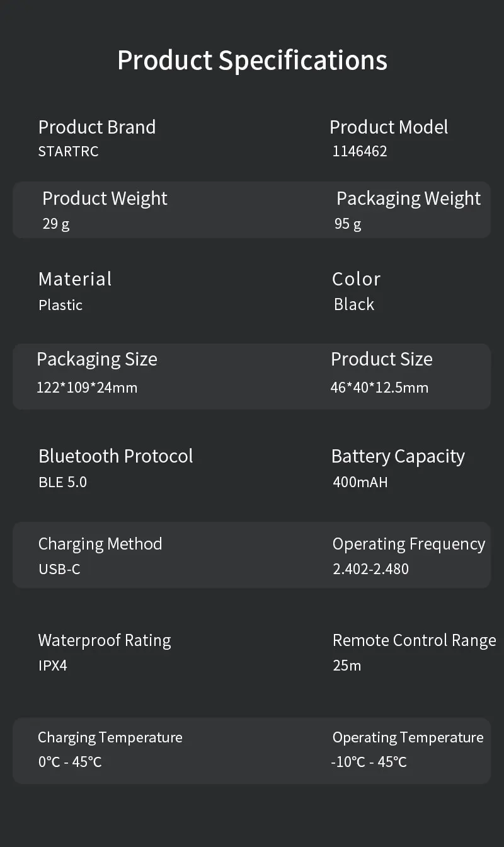504x847 pixels.
Task: Click the Bluetooth Protocol label
Action: [x=116, y=456]
